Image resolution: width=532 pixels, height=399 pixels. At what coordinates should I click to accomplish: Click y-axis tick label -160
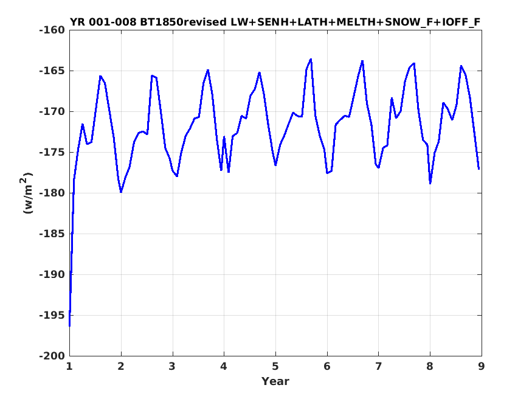[x=52, y=30]
